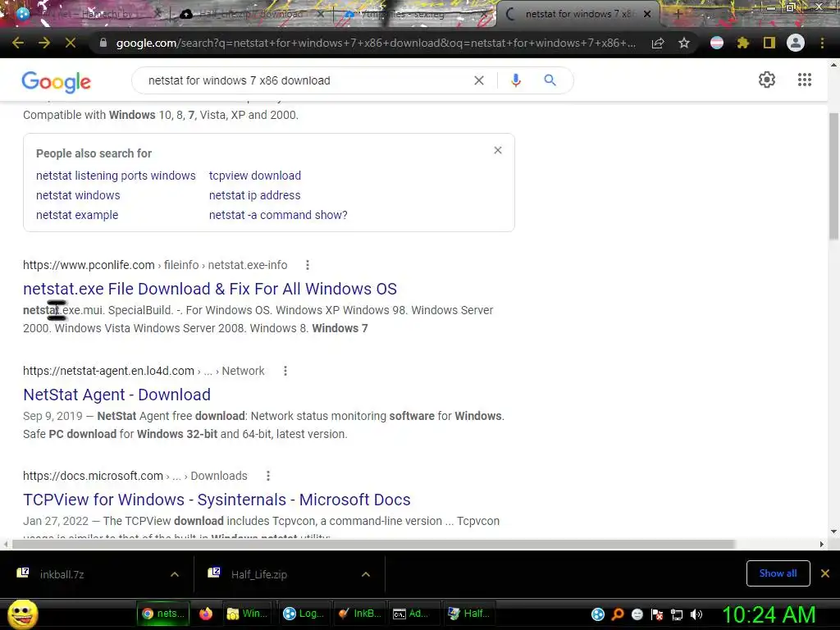Open Google quick settings gear
Viewport: 840px width, 630px height.
[767, 80]
